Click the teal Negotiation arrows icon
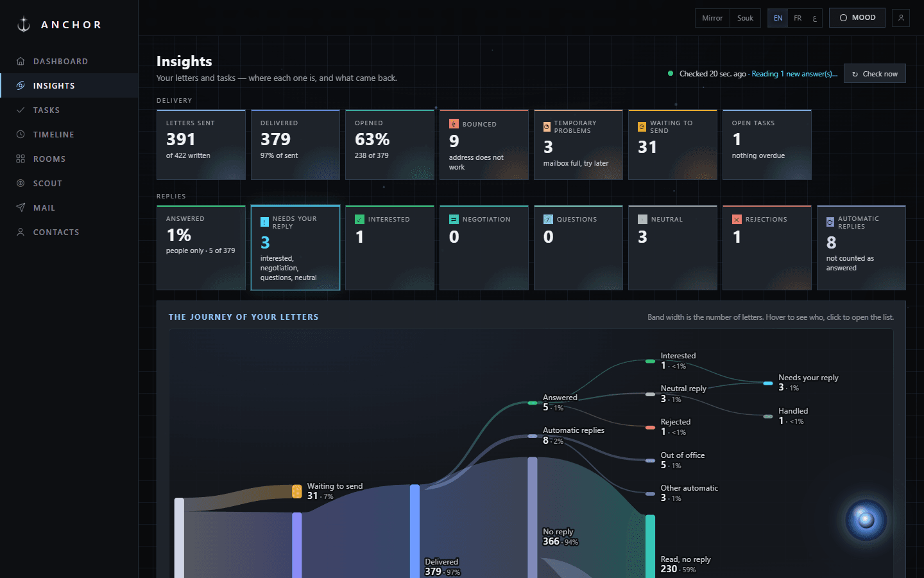Image resolution: width=924 pixels, height=578 pixels. [x=454, y=220]
